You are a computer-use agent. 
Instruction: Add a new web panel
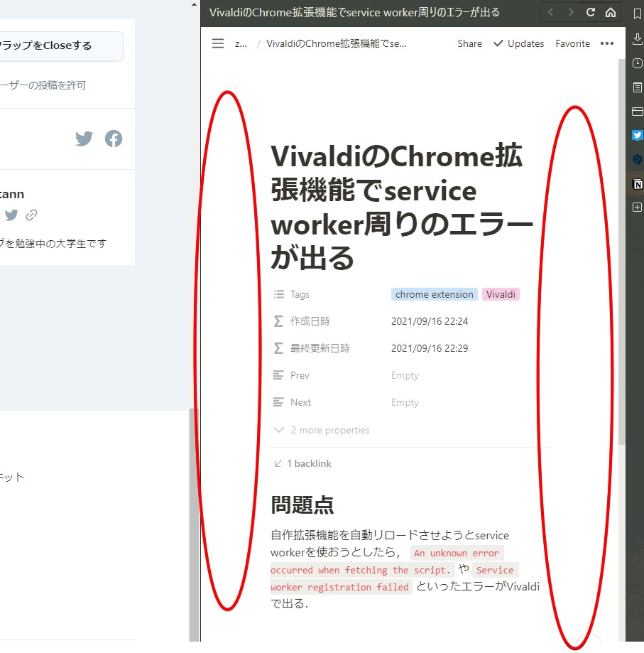pos(638,207)
